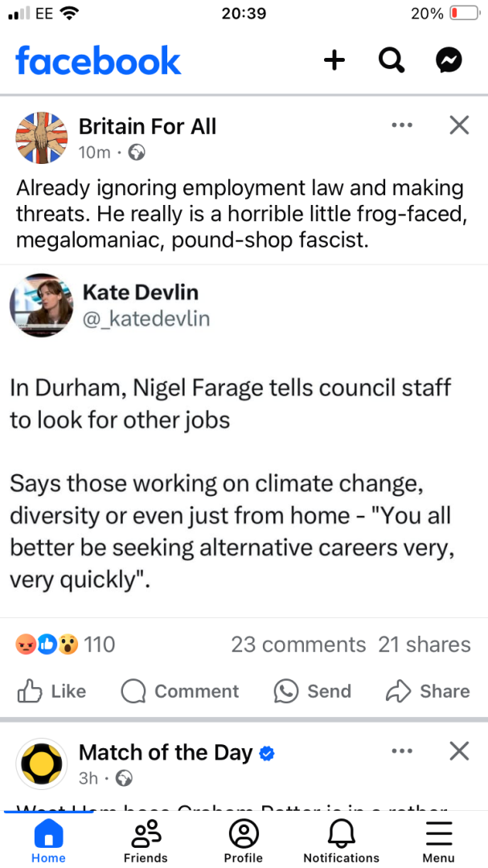Open Facebook search magnifier
Viewport: 488px width, 868px height.
[392, 60]
